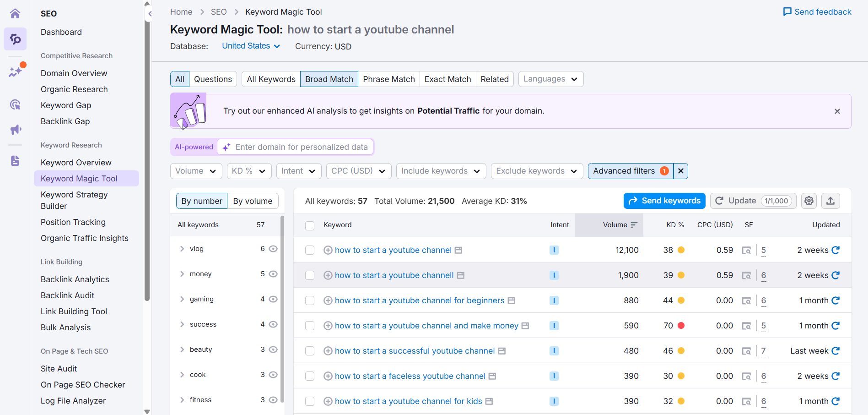This screenshot has width=868, height=415.
Task: Click the Send keywords button
Action: [x=664, y=201]
